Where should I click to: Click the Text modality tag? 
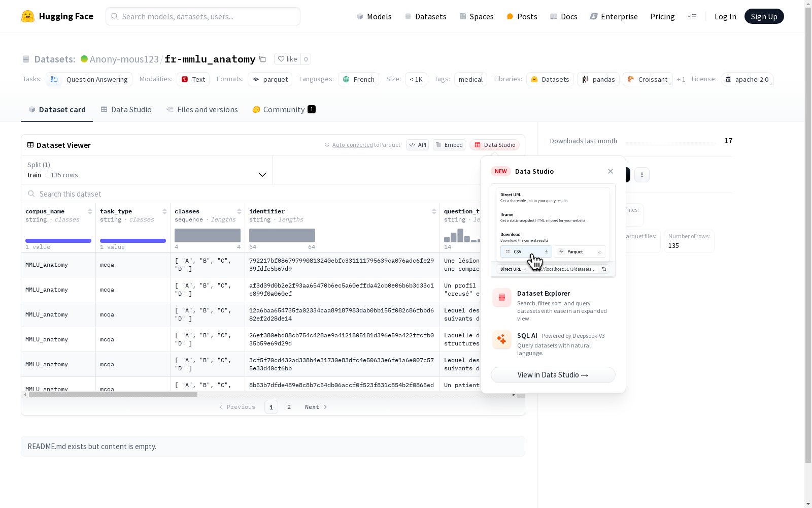click(193, 79)
